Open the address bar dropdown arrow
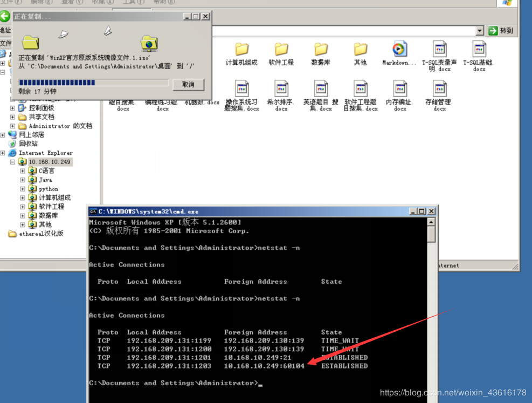Screen dimensions: 532x403 pyautogui.click(x=479, y=31)
